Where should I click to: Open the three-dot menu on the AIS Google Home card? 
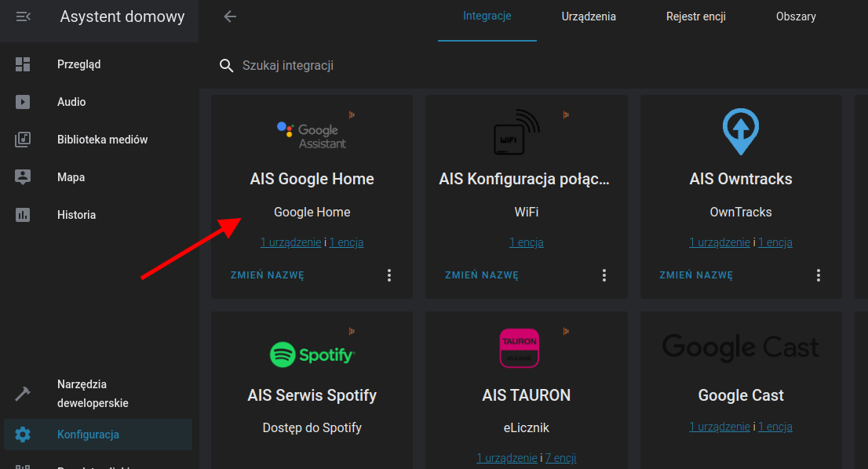[x=389, y=275]
